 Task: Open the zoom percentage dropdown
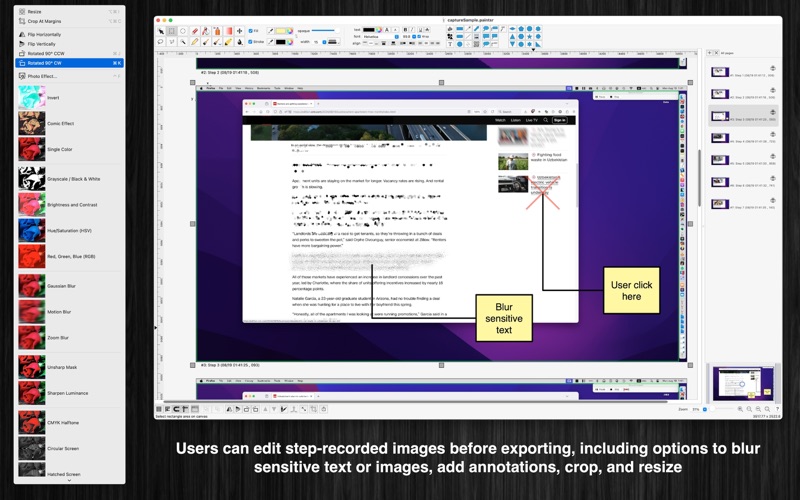point(705,409)
